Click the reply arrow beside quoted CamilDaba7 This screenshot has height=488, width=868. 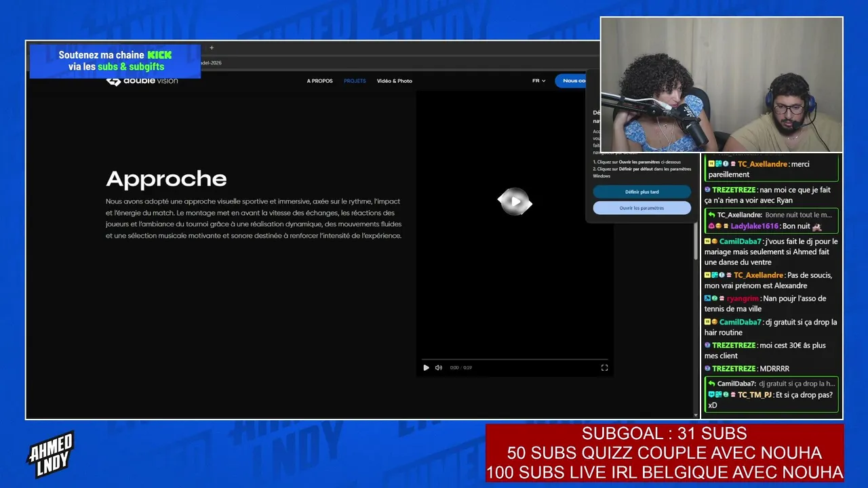point(711,384)
